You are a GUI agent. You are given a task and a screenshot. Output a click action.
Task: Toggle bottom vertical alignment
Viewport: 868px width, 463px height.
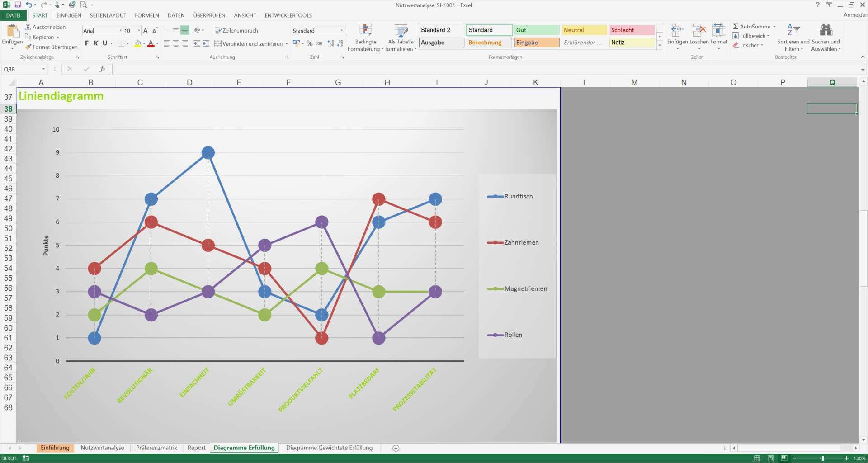coord(185,30)
